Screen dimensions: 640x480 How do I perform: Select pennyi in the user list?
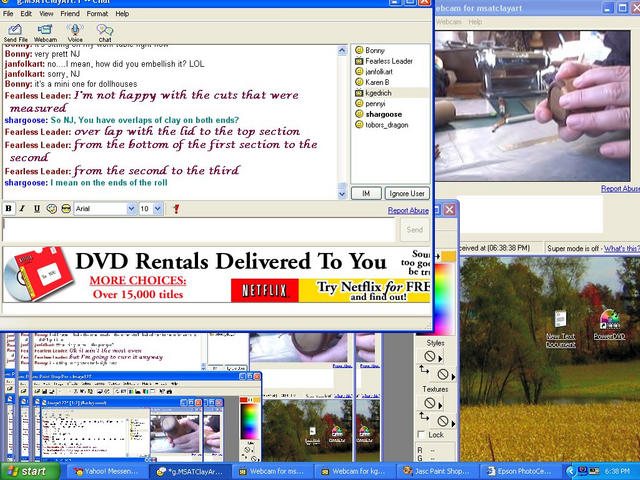(x=375, y=103)
